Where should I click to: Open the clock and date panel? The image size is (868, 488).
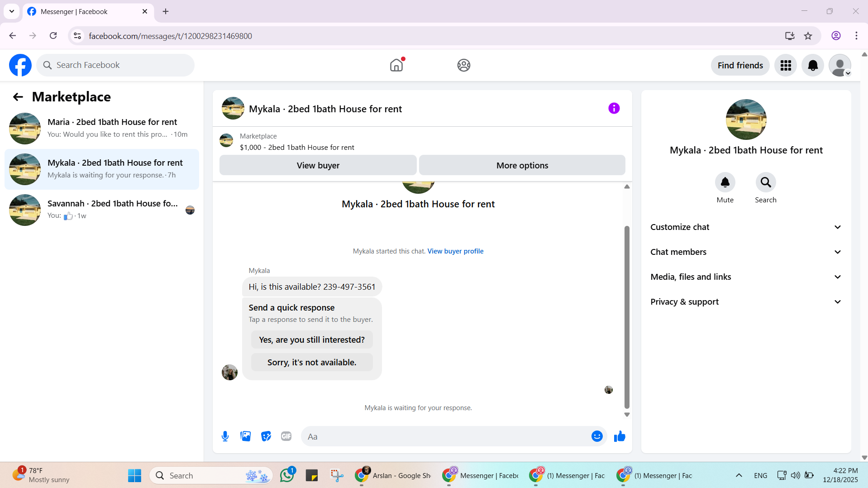click(x=840, y=475)
